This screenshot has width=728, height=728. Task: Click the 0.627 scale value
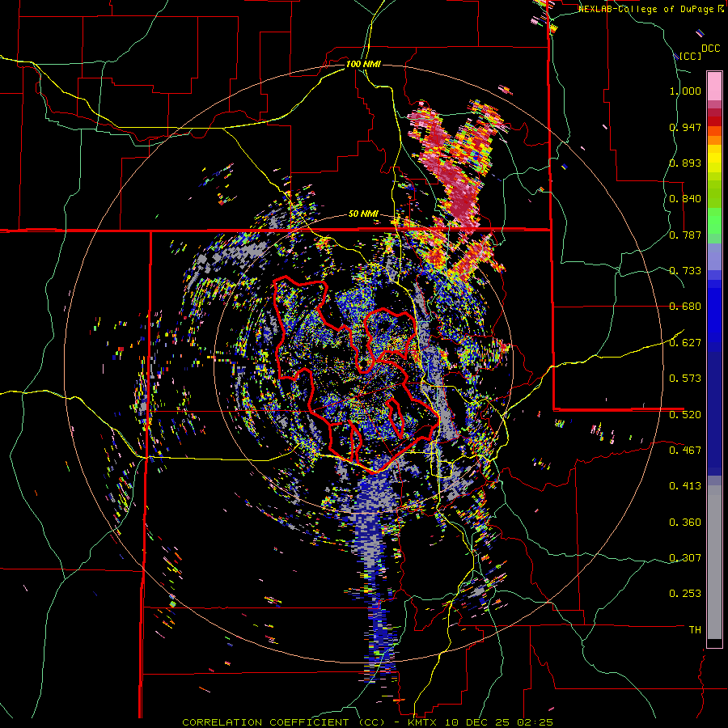685,343
